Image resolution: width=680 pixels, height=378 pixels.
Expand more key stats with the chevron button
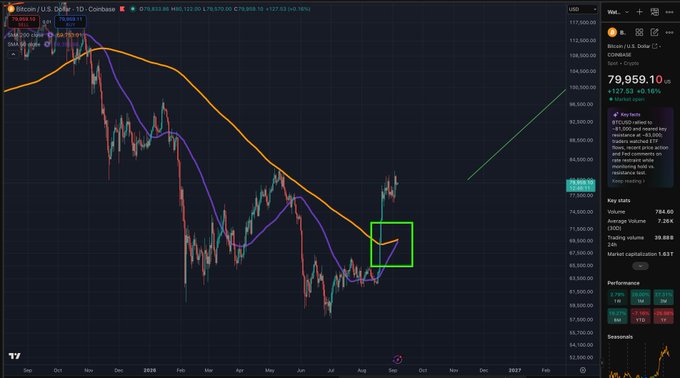640,266
